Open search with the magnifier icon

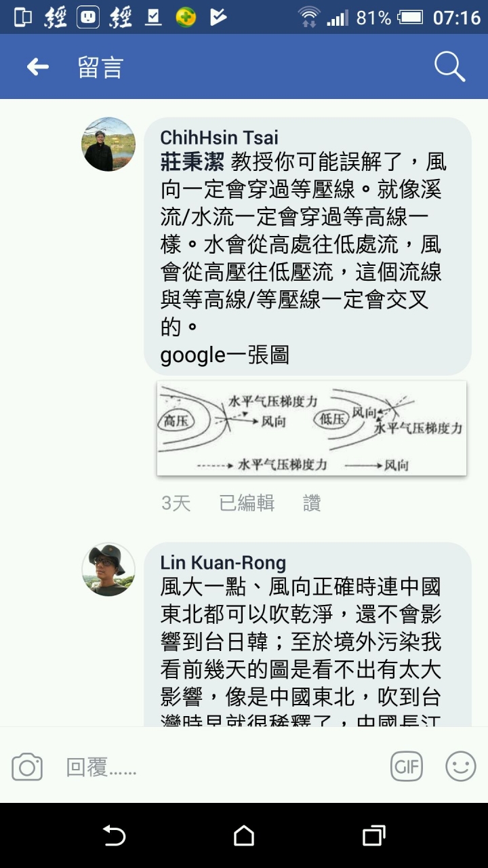click(449, 66)
